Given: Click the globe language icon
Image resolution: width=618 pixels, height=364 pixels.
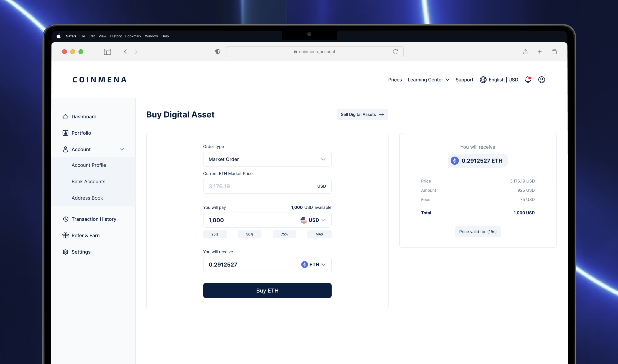Looking at the screenshot, I should coord(483,80).
